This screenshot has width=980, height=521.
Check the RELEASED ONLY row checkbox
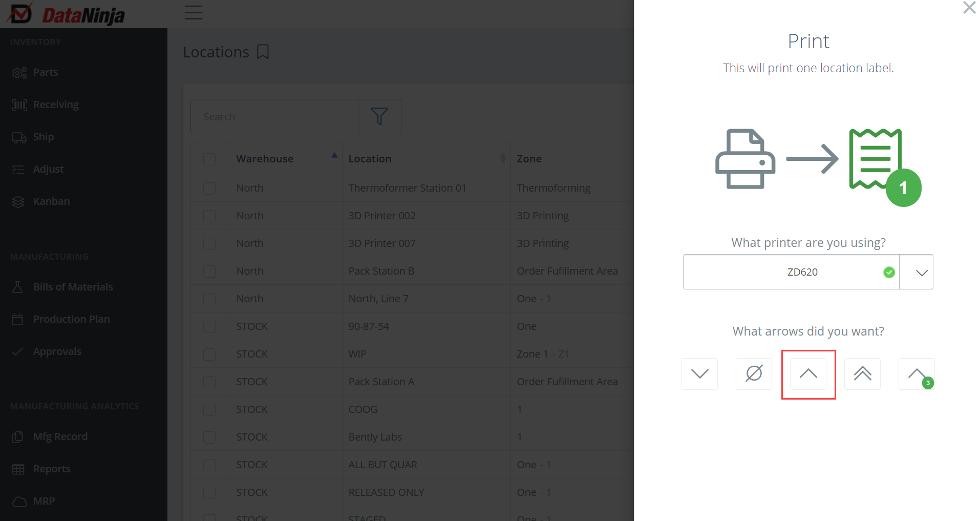(209, 492)
